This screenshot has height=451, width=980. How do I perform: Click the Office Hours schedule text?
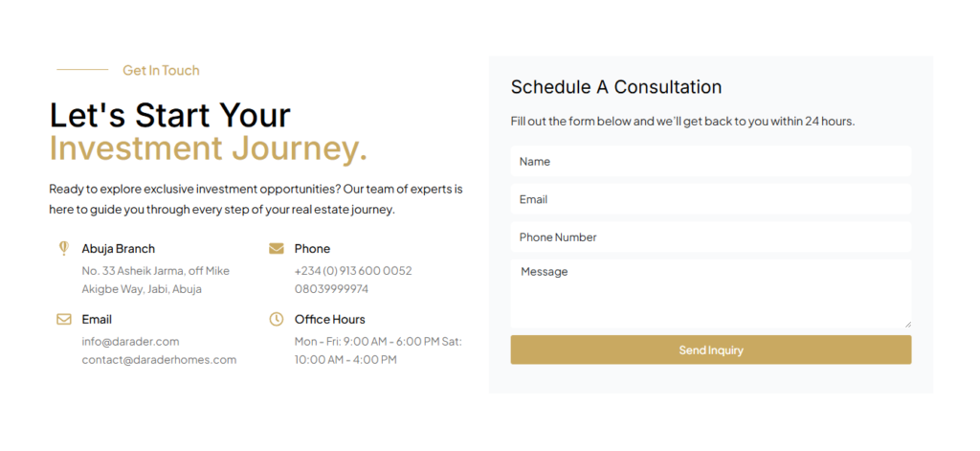click(x=377, y=350)
